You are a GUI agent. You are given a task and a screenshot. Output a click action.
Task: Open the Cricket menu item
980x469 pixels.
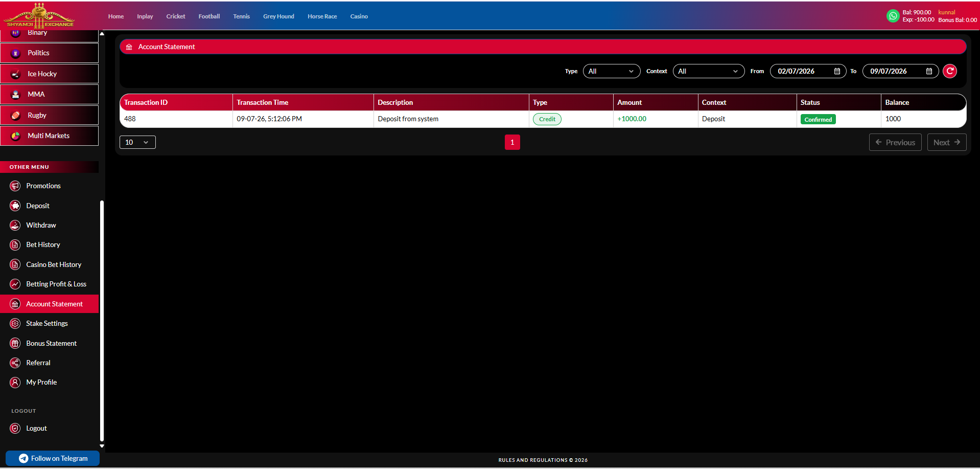pos(176,16)
